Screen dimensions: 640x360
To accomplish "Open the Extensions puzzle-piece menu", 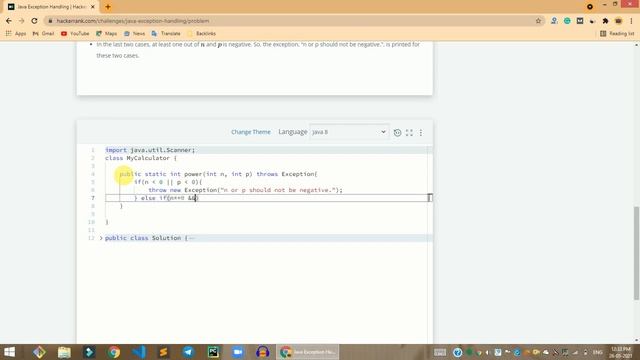I will pos(605,21).
